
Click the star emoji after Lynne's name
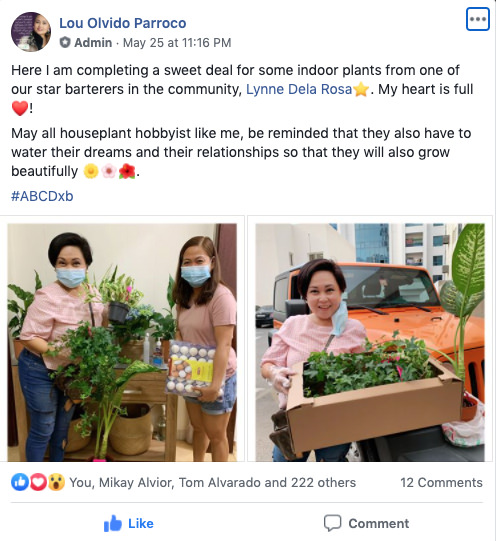pyautogui.click(x=361, y=89)
